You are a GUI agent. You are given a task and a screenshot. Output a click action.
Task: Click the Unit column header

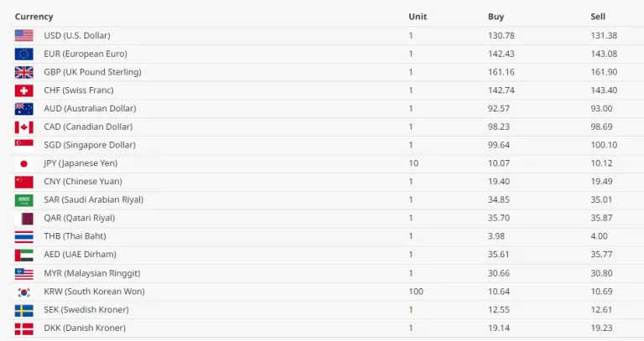418,17
